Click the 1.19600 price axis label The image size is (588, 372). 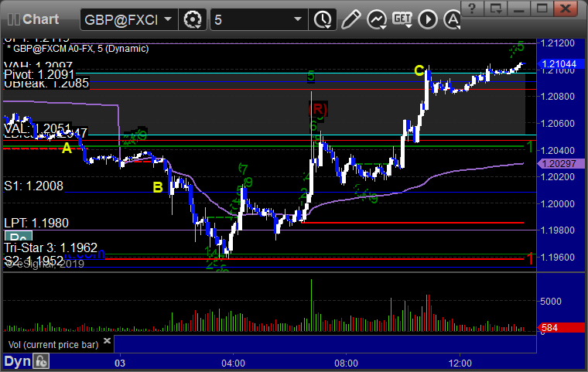click(x=558, y=258)
